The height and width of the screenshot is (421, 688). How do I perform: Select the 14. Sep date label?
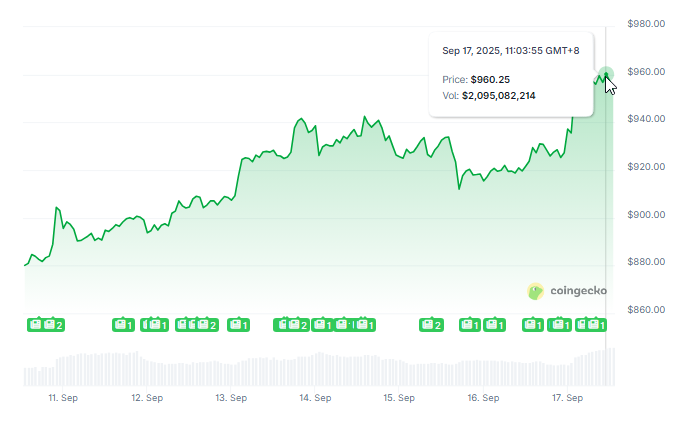(x=315, y=398)
